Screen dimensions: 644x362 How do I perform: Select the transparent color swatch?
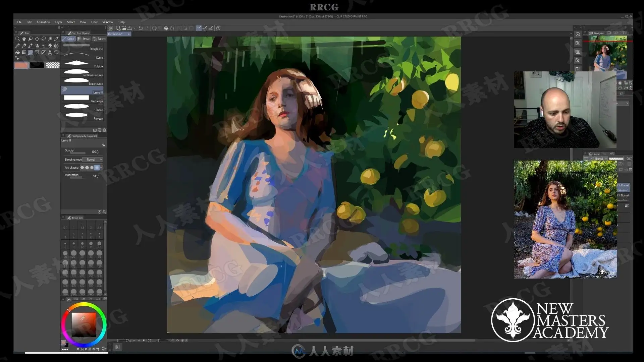point(53,65)
